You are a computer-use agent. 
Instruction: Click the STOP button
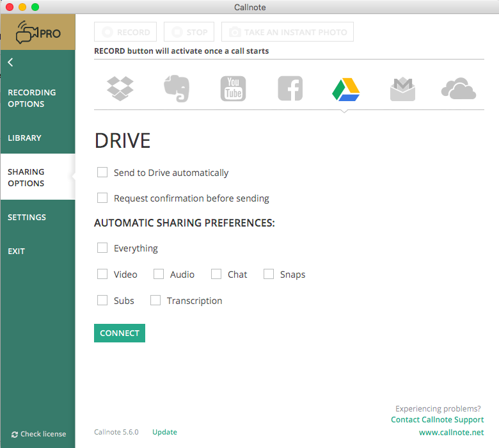[x=189, y=32]
